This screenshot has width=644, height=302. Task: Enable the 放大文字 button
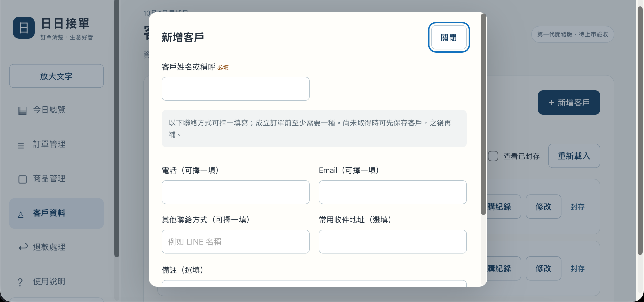click(x=56, y=76)
